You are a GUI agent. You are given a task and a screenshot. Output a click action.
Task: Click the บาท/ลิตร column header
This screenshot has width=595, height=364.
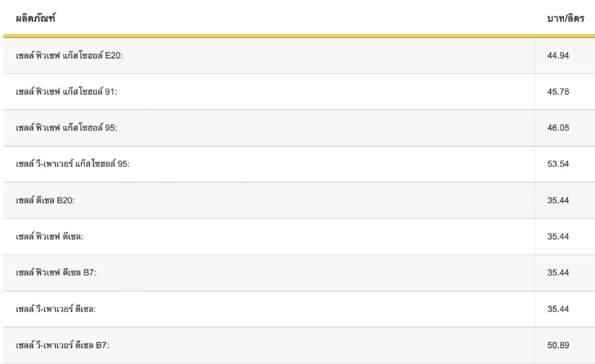pyautogui.click(x=565, y=19)
